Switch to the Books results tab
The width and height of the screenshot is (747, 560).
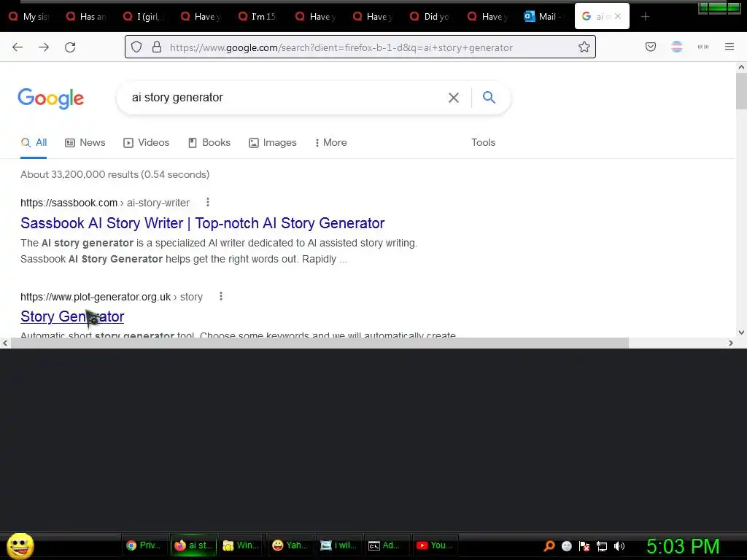209,142
